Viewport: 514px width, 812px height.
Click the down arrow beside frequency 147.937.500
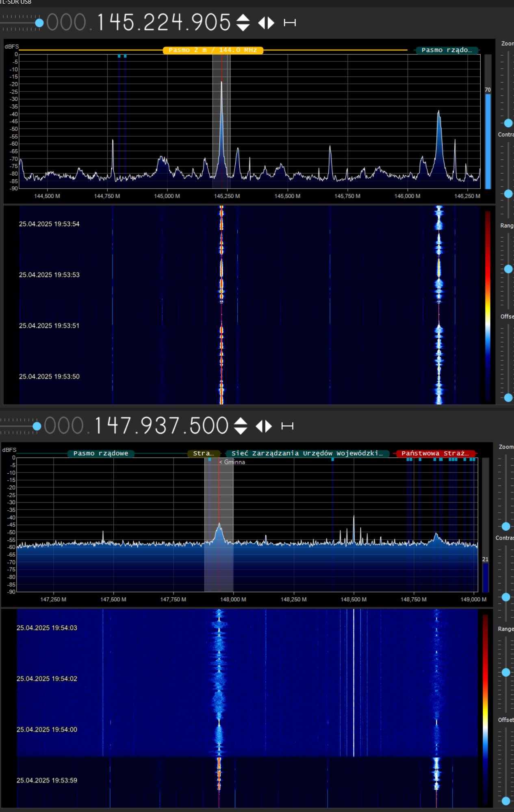tap(241, 431)
